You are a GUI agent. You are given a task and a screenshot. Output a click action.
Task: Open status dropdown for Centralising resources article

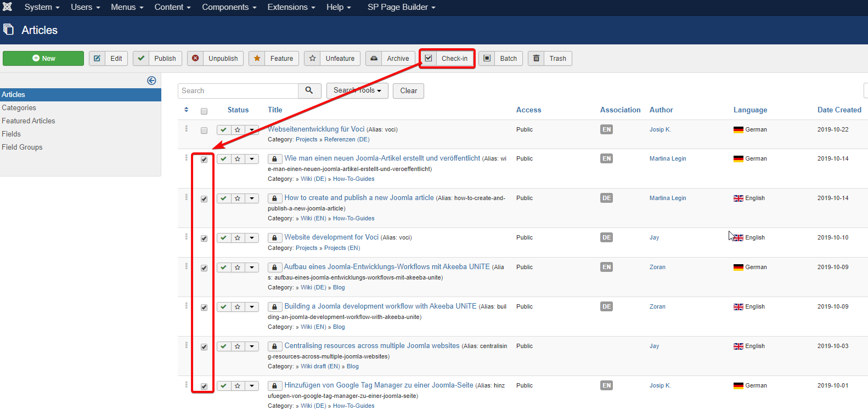(252, 346)
